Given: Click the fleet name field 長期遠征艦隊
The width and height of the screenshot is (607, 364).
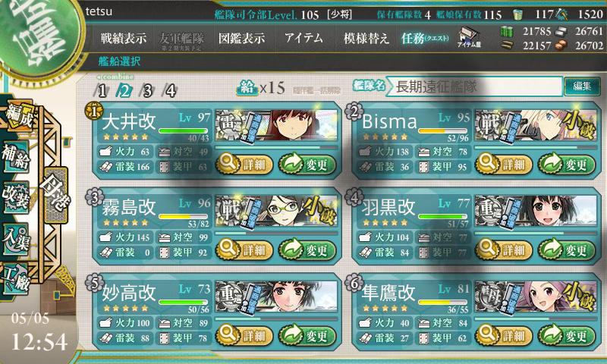Looking at the screenshot, I should [474, 86].
